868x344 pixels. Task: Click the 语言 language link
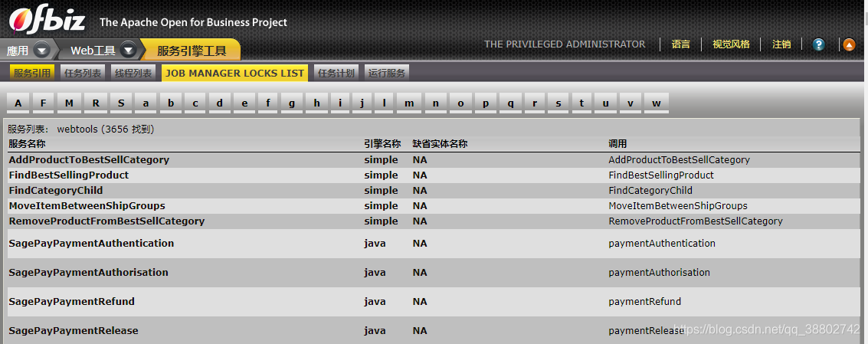tap(681, 44)
